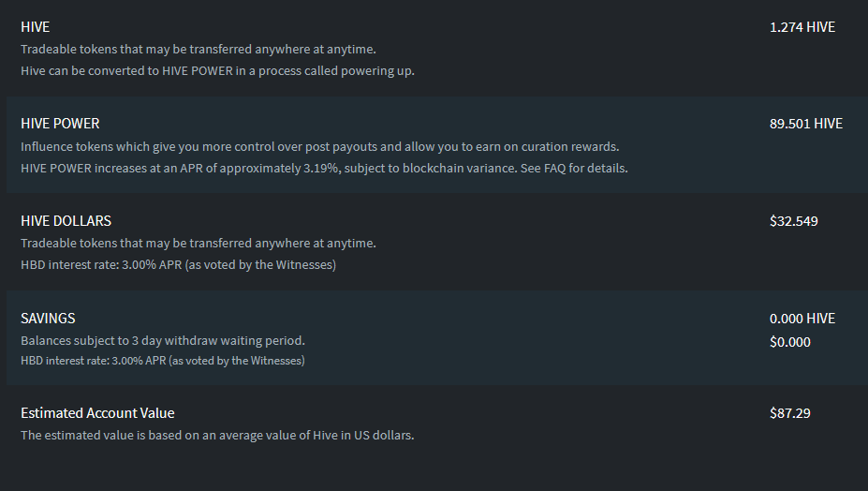Open the $32.549 Hive Dollars balance dropdown
The image size is (868, 491).
793,221
